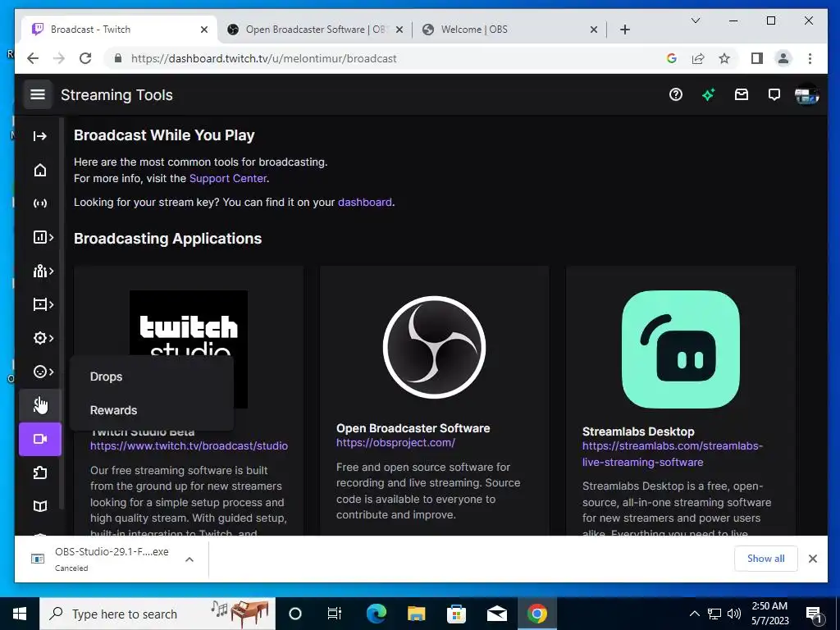Click the Streamlabs Desktop logo

tap(680, 349)
